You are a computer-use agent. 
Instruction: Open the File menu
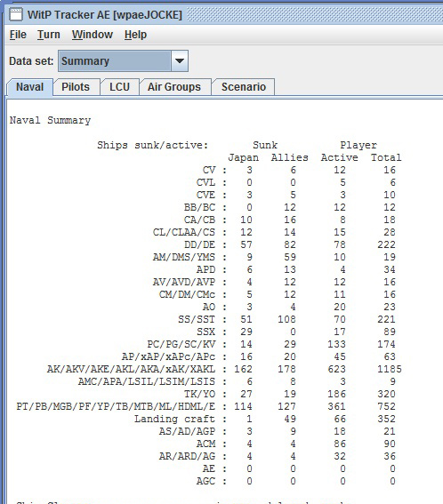(x=18, y=35)
